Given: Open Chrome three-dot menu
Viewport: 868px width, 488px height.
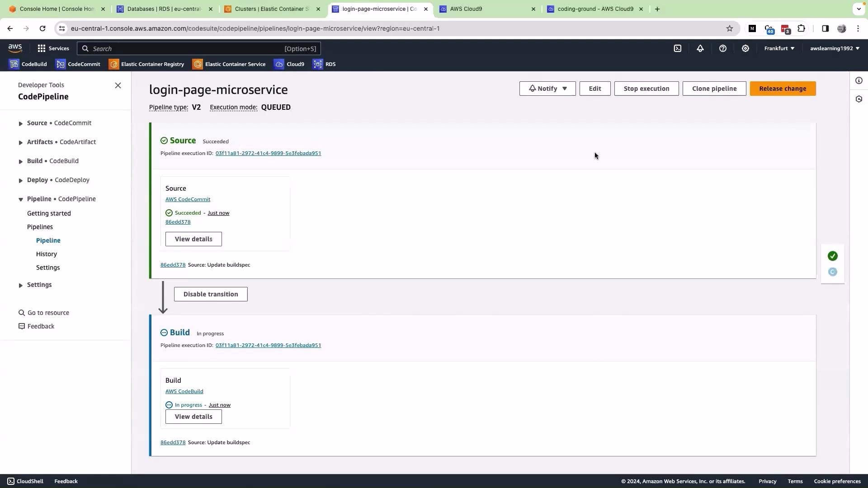Looking at the screenshot, I should (858, 28).
